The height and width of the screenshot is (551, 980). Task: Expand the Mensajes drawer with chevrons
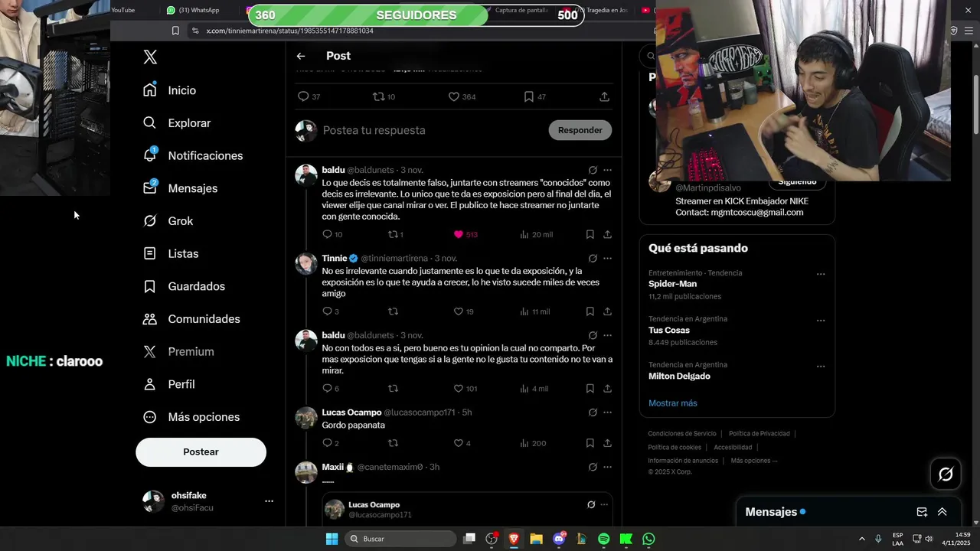click(x=942, y=512)
